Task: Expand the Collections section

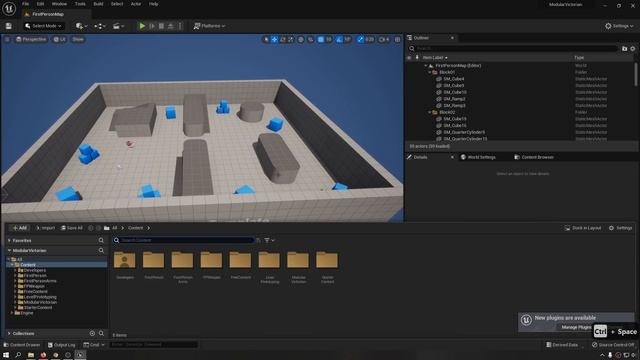Action: coord(9,333)
